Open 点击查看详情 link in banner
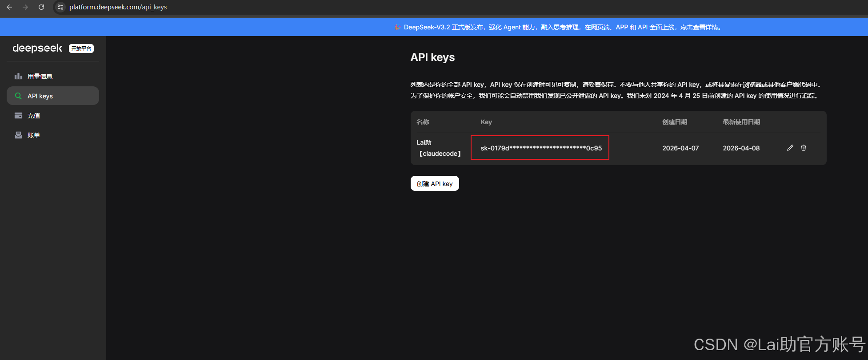The height and width of the screenshot is (360, 868). [x=700, y=27]
